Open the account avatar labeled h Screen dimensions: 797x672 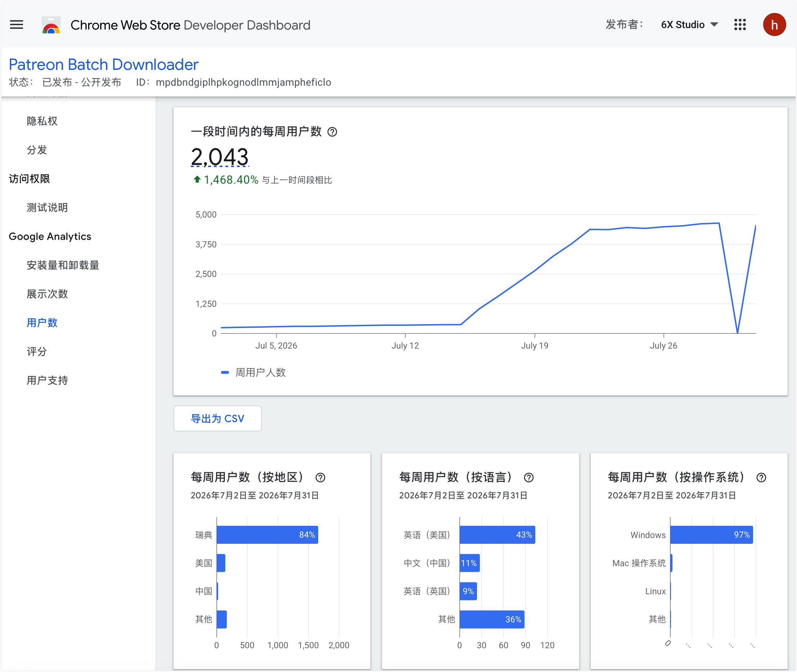coord(774,25)
